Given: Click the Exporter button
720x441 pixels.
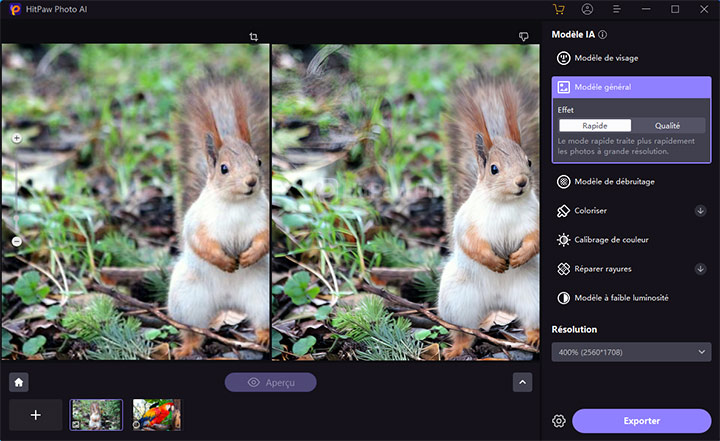Looking at the screenshot, I should [x=641, y=421].
